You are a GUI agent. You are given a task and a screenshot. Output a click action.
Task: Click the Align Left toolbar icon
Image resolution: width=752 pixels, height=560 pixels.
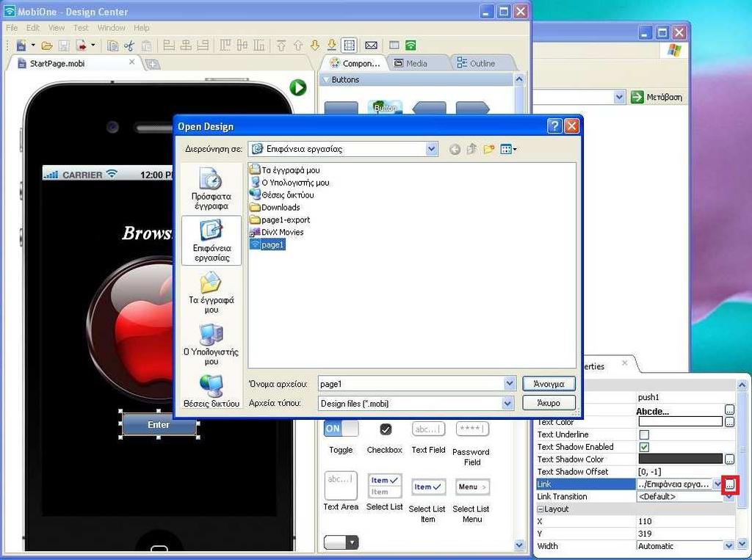click(x=169, y=46)
